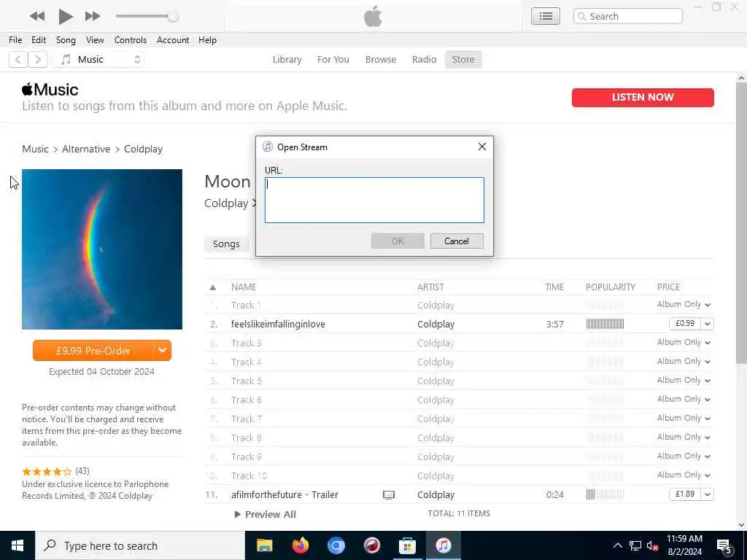Sort by the PRICE column header

click(x=668, y=287)
